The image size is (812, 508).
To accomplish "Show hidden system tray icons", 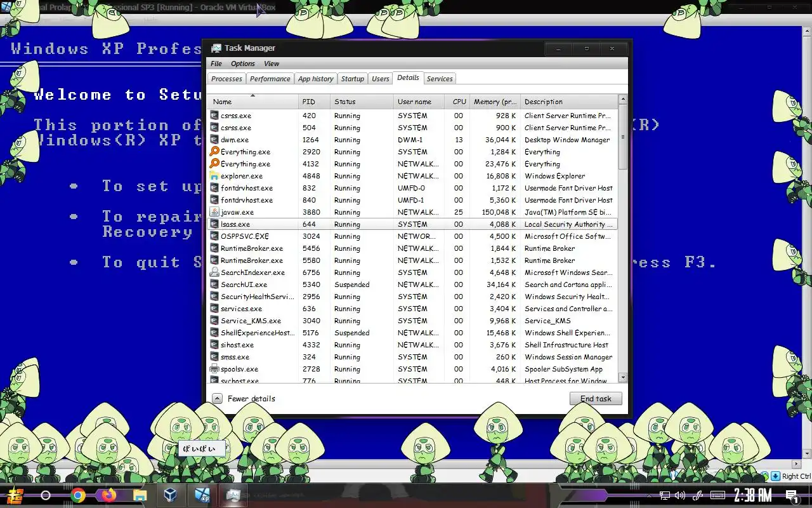I will [648, 495].
